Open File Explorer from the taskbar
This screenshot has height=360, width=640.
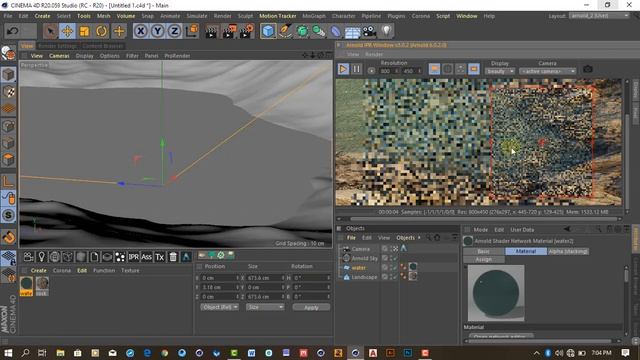(60, 353)
